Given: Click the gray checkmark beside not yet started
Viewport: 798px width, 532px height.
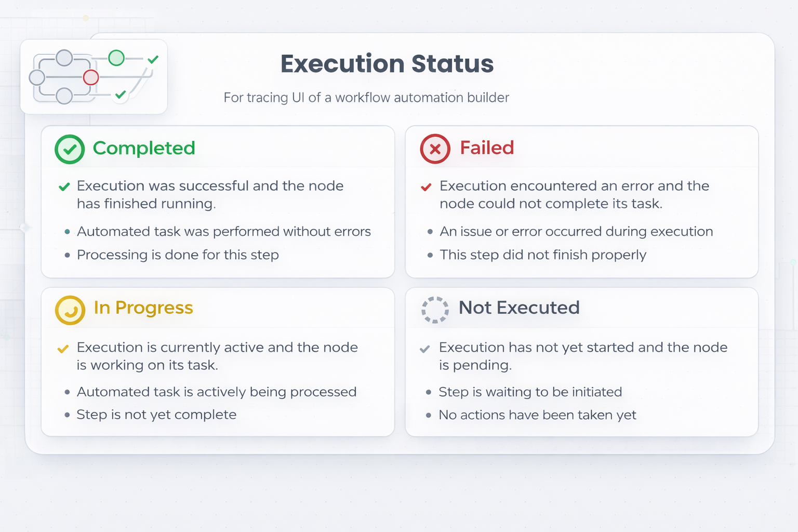Looking at the screenshot, I should (x=424, y=349).
